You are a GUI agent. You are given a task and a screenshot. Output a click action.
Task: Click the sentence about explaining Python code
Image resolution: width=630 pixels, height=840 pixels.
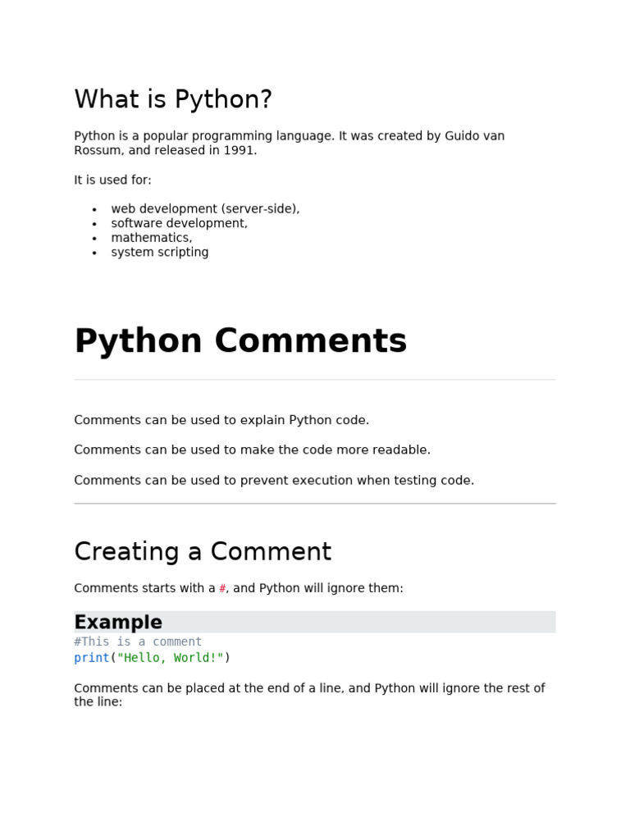[x=221, y=421]
